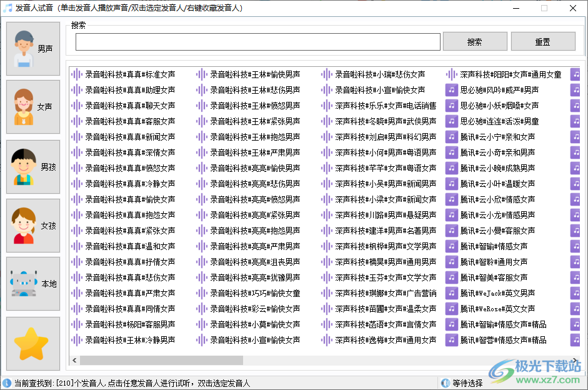
Task: Play voice 深声科技#琪娜#女声#广告营销
Action: coord(386,293)
